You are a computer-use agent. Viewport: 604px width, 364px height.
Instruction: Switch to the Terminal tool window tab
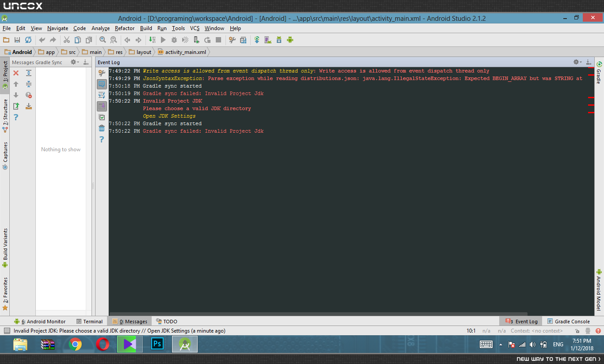(89, 322)
